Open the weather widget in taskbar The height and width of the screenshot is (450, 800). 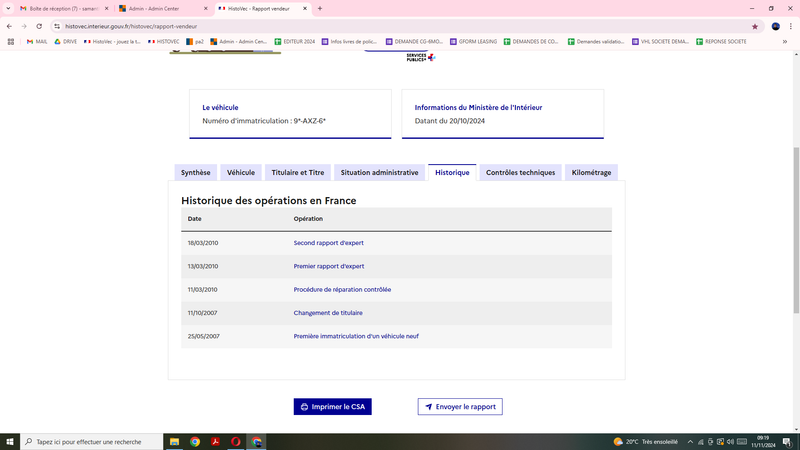[645, 442]
